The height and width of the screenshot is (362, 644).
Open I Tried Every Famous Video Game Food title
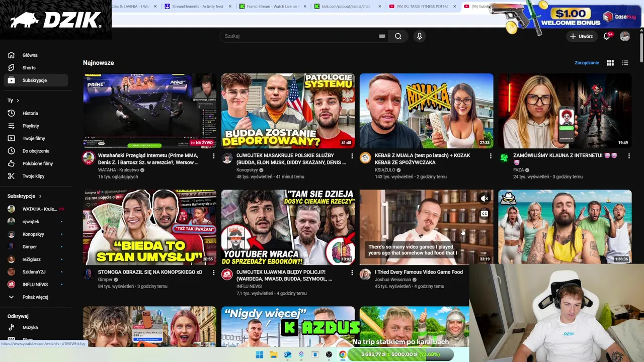click(x=419, y=272)
